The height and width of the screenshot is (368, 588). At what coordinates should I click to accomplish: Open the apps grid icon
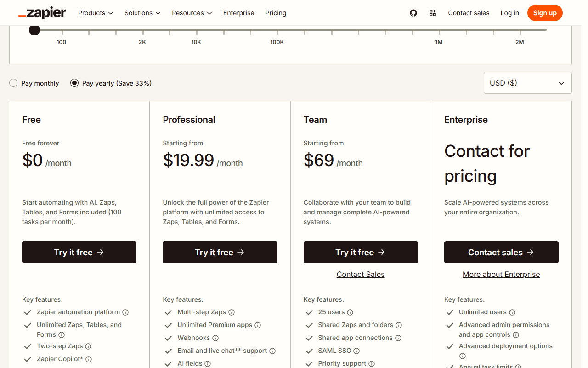tap(433, 13)
